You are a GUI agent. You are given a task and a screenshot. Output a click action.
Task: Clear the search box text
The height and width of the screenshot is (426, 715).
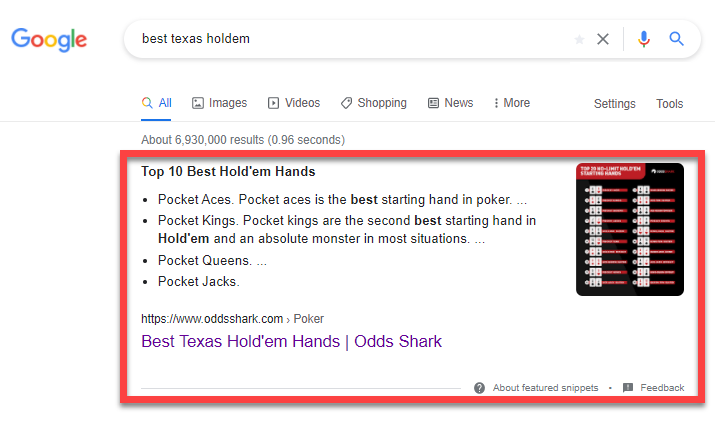pos(603,39)
